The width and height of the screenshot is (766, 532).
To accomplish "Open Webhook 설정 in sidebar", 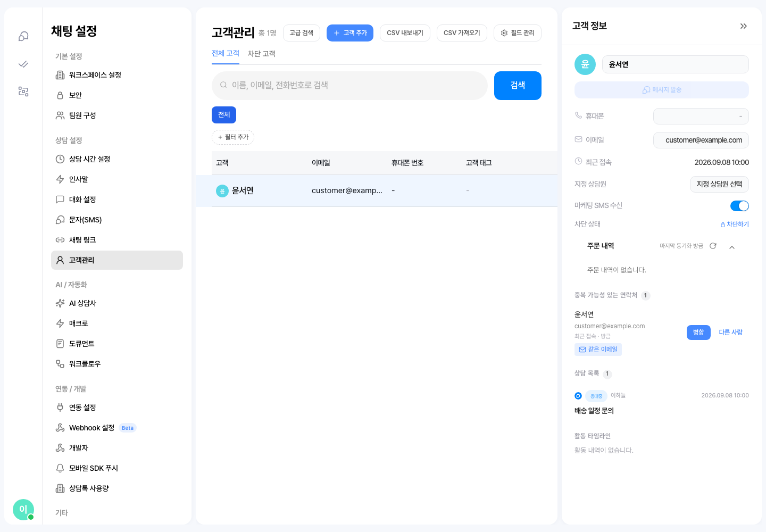I will [x=117, y=428].
